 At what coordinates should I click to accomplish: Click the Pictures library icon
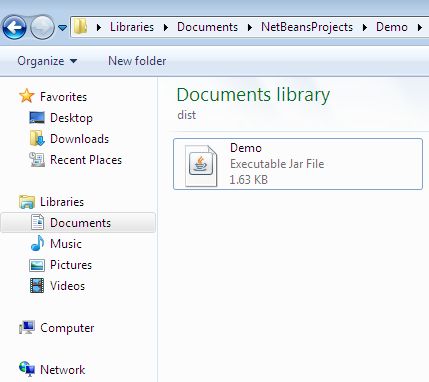point(37,265)
